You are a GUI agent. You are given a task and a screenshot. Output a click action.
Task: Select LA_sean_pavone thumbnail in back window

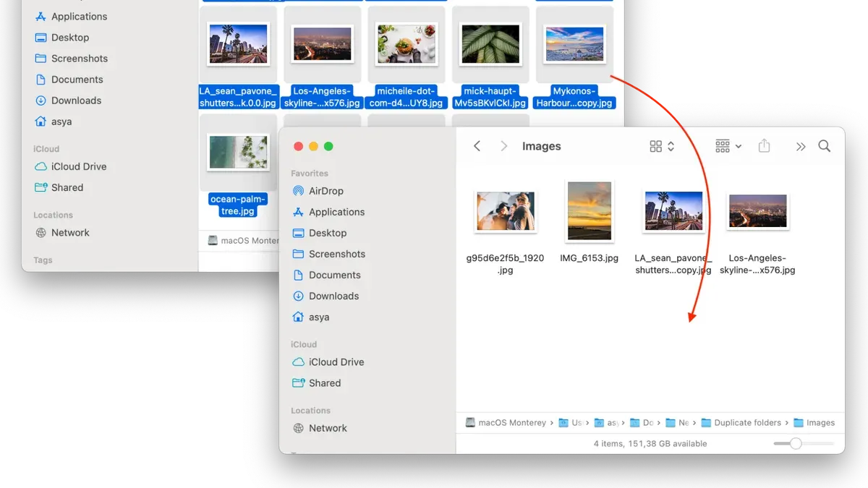238,43
